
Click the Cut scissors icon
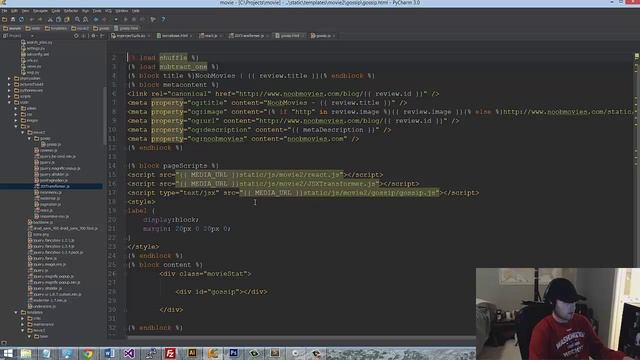click(x=50, y=19)
